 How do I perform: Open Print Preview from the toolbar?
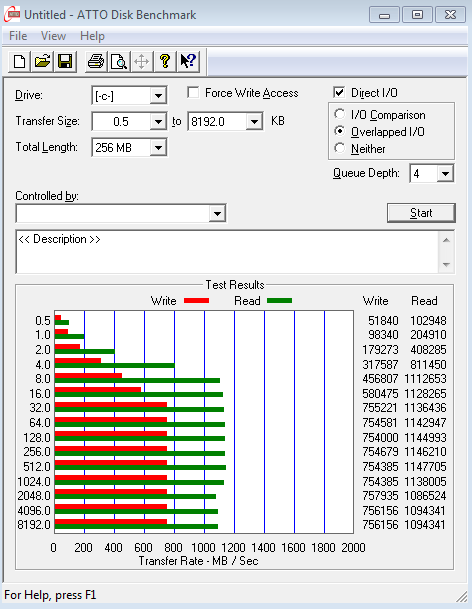(118, 62)
